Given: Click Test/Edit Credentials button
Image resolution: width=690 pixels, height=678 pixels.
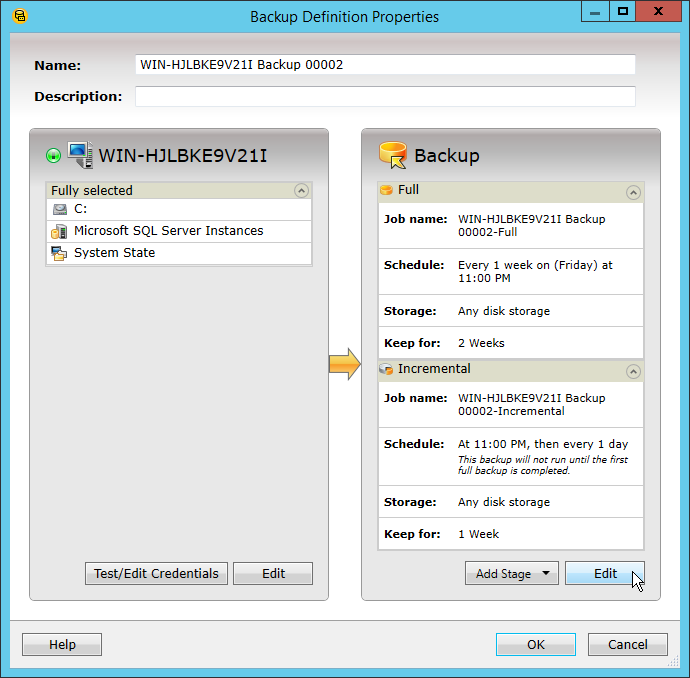Looking at the screenshot, I should coord(156,574).
